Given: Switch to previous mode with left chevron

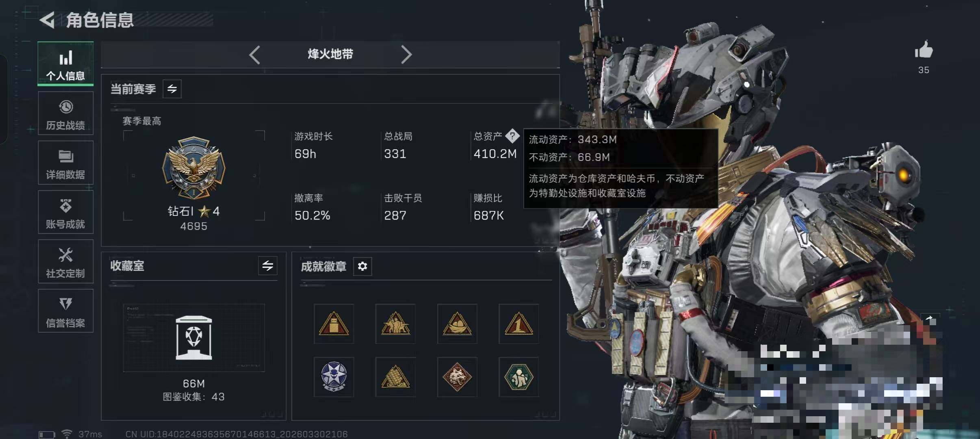Looking at the screenshot, I should [255, 54].
